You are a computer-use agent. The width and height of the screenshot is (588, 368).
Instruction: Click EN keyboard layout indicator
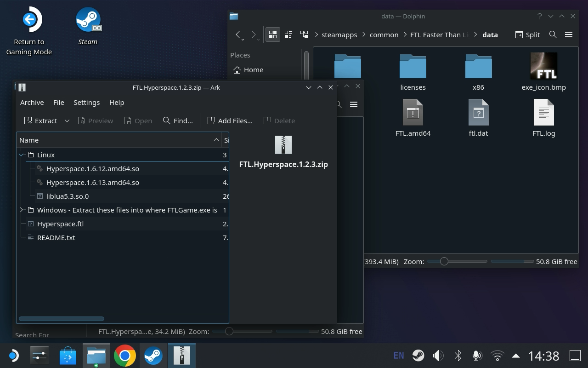click(x=399, y=356)
